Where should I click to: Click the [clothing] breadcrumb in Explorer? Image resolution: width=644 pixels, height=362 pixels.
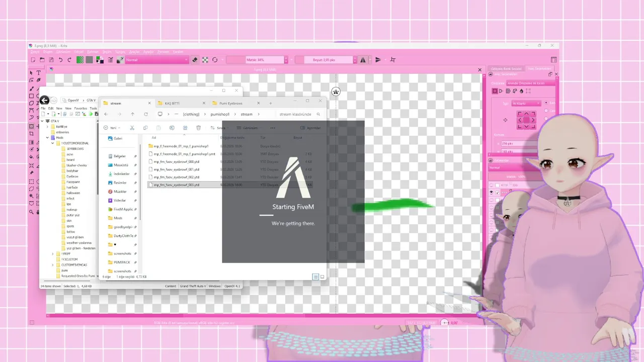(x=191, y=114)
